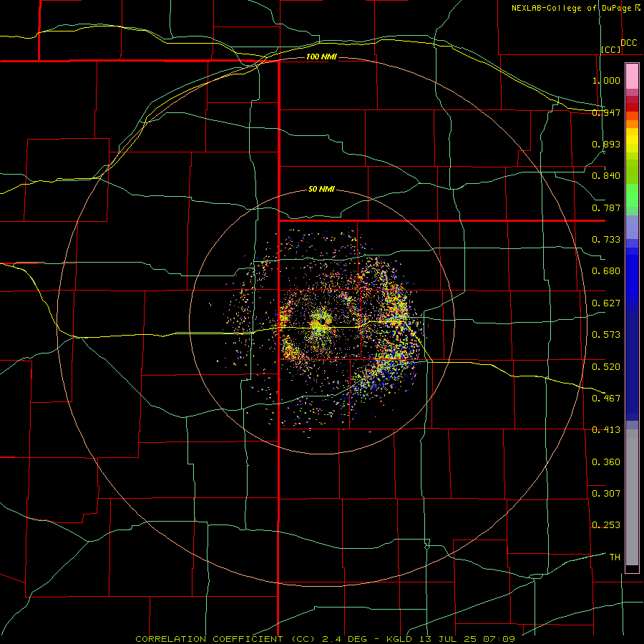Click the 0.680 scale value
644x644 pixels.
point(606,271)
